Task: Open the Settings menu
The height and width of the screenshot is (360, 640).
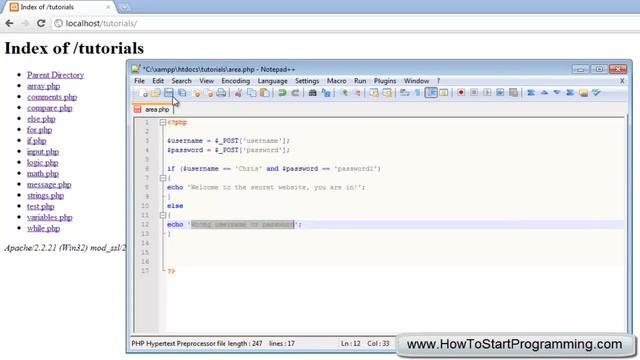Action: click(307, 81)
